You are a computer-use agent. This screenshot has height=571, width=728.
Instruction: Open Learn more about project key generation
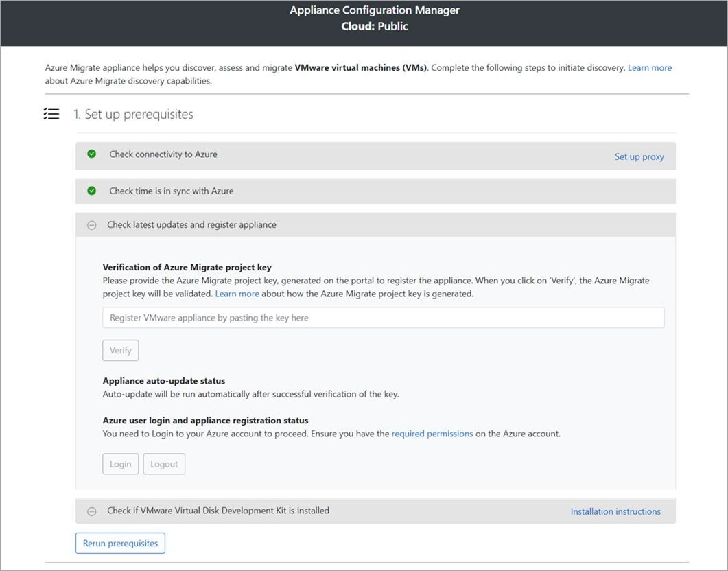(237, 293)
